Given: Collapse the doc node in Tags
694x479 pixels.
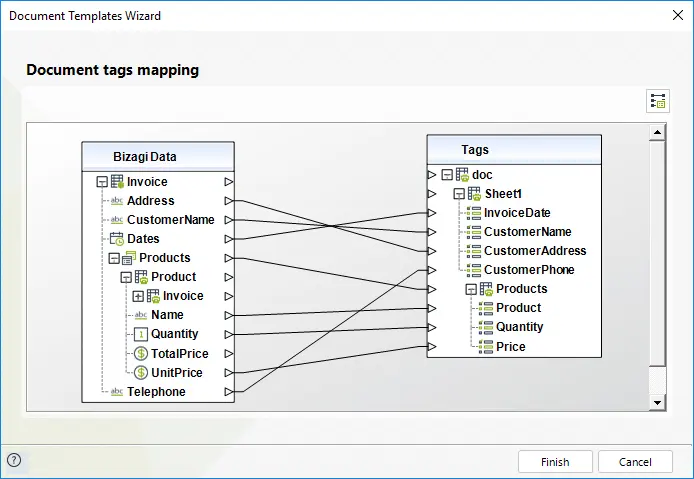Looking at the screenshot, I should click(x=447, y=175).
